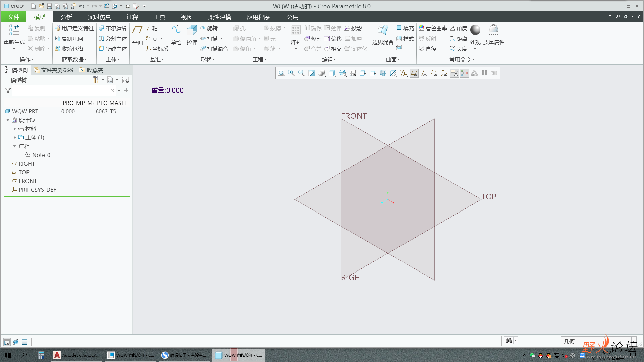This screenshot has width=644, height=362.
Task: Start a 草绘 (Sketch) feature
Action: coord(176,35)
